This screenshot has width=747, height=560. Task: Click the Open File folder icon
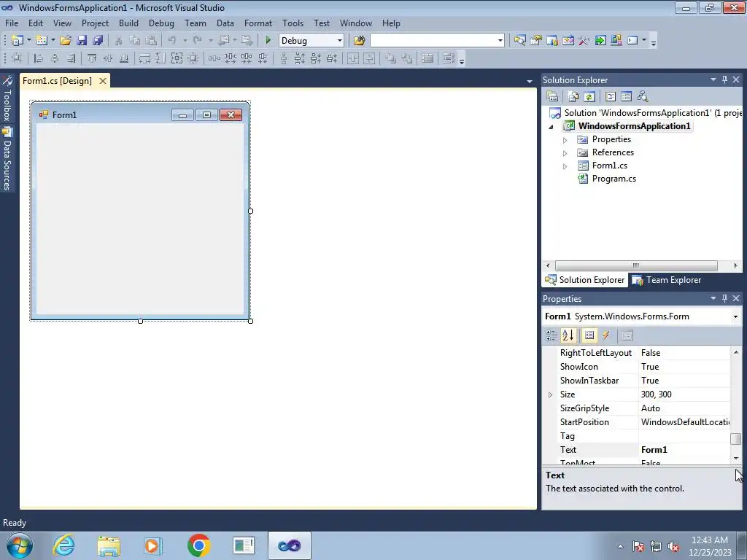[x=65, y=41]
